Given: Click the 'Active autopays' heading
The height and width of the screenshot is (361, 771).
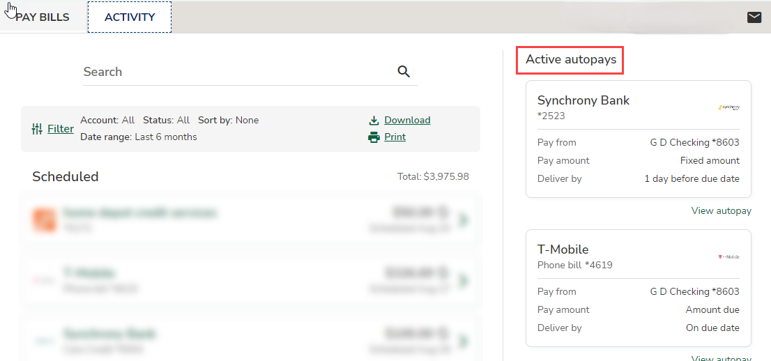Looking at the screenshot, I should [x=570, y=60].
